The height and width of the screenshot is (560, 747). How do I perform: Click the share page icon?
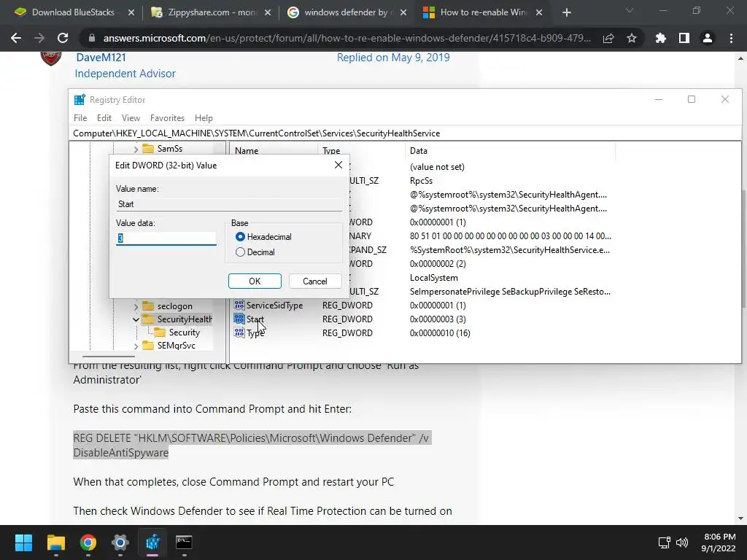click(608, 38)
